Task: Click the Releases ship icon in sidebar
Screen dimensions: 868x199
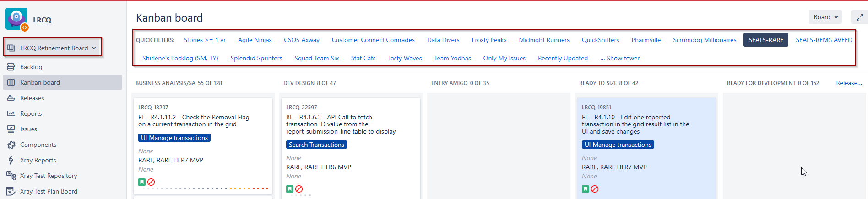Action: pyautogui.click(x=11, y=98)
